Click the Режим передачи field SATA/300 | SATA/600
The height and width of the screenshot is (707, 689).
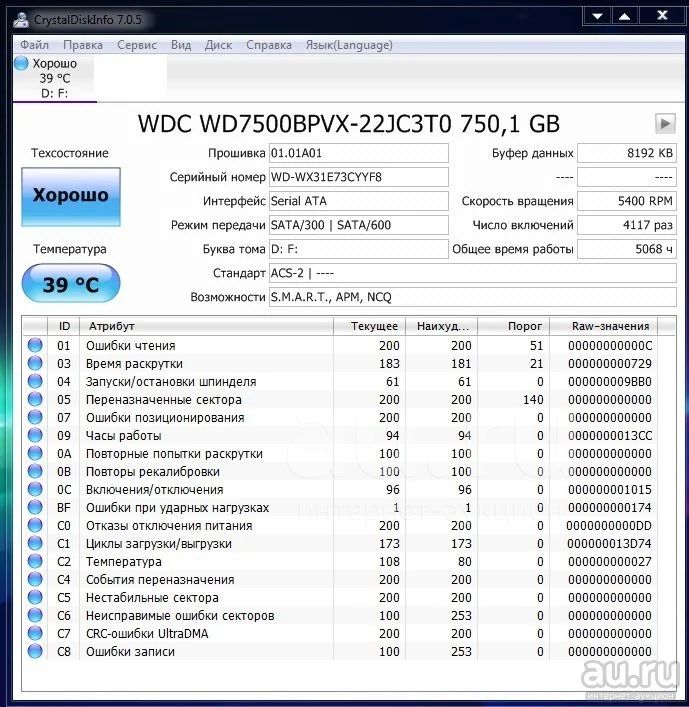(359, 225)
